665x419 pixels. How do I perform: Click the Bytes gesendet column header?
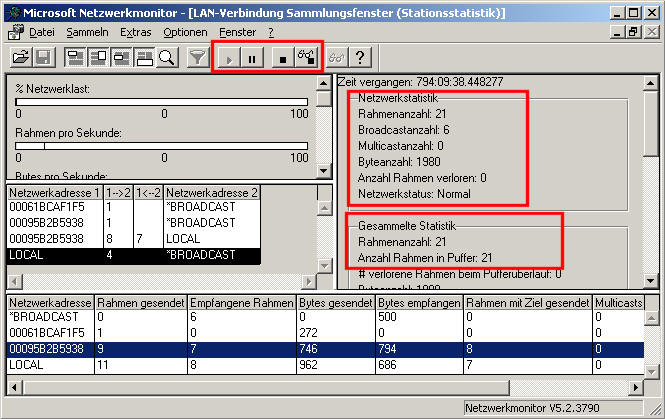pos(336,303)
